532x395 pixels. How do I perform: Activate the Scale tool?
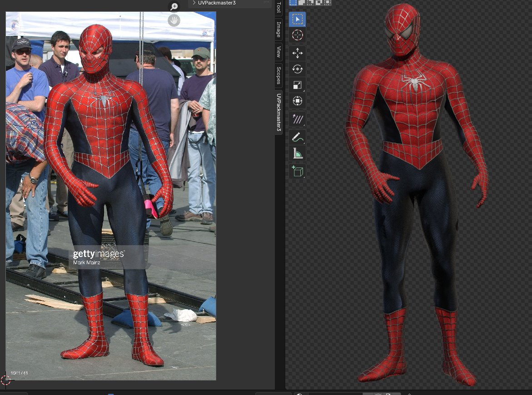point(298,85)
